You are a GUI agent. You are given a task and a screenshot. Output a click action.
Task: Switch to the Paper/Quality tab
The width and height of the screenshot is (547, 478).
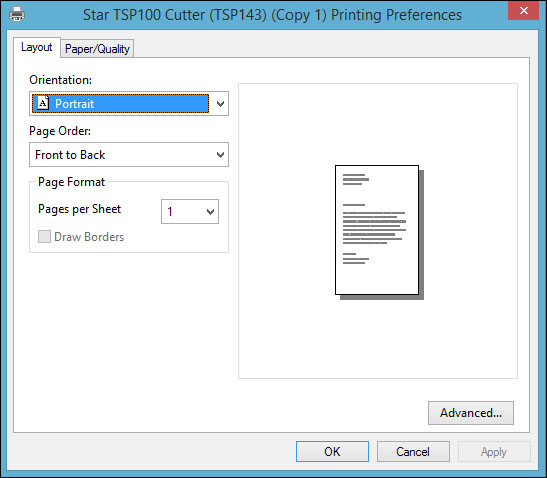pyautogui.click(x=97, y=48)
